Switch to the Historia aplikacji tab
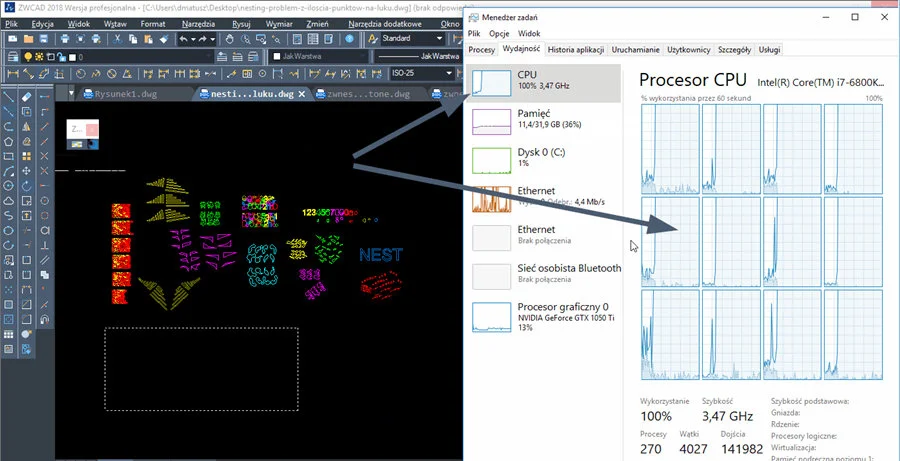 575,49
